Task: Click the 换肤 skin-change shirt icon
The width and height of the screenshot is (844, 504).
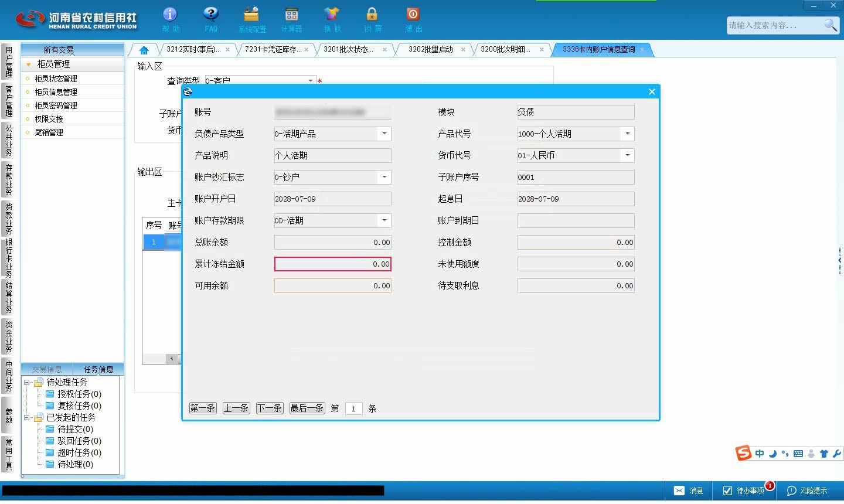Action: coord(332,14)
